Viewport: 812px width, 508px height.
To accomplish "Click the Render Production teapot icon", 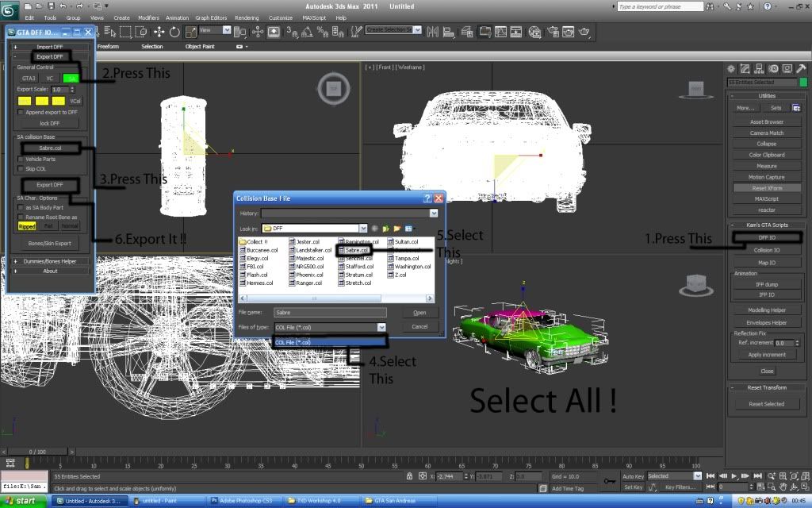I will pyautogui.click(x=584, y=32).
